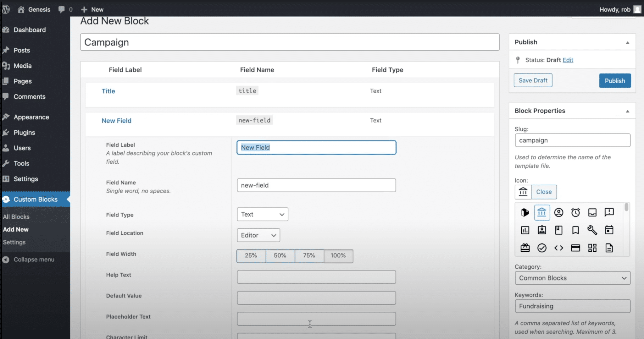
Task: Collapse the Publish panel
Action: click(627, 42)
